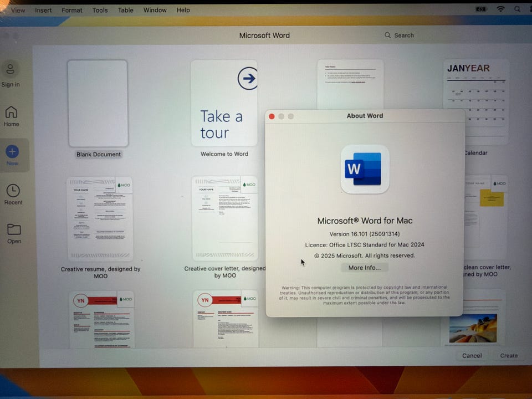Click the Word logo in About dialog
532x399 pixels.
(365, 170)
